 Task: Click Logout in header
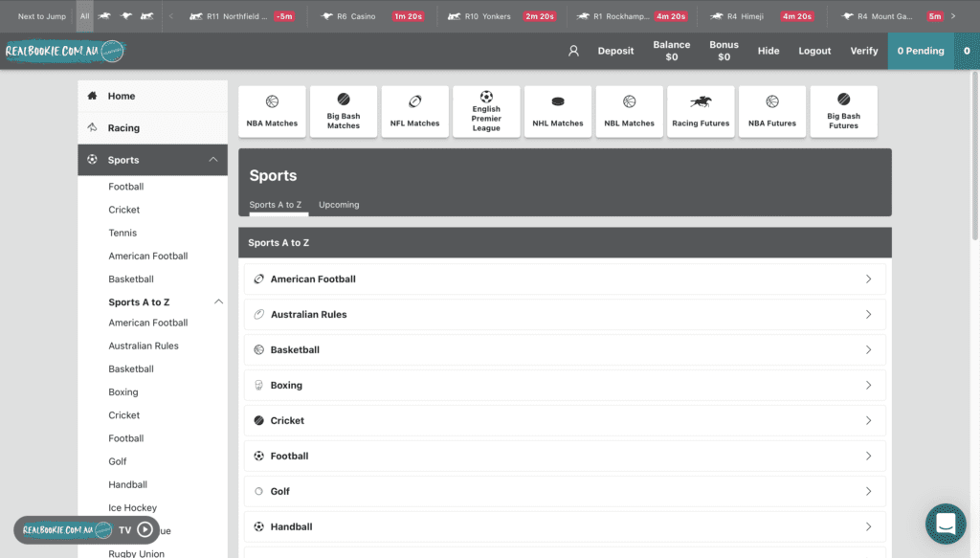(814, 51)
